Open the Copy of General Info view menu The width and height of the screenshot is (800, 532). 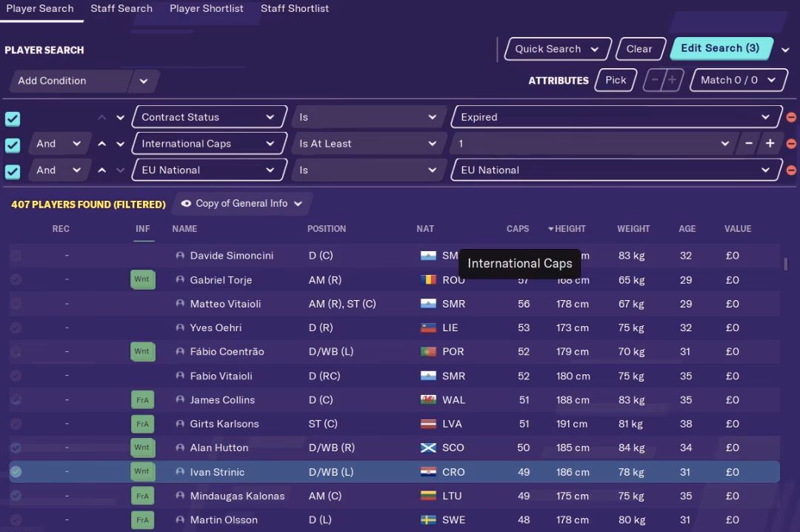click(x=242, y=204)
